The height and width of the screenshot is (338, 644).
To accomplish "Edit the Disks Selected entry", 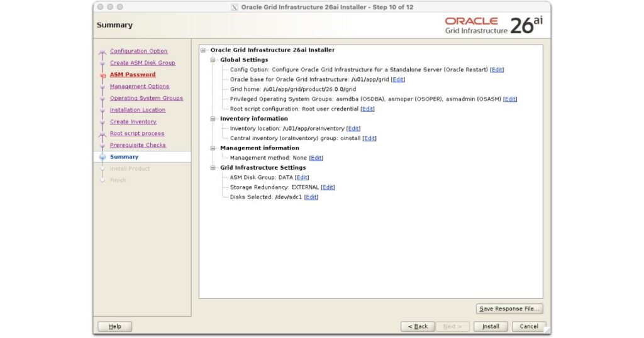I will pos(311,197).
